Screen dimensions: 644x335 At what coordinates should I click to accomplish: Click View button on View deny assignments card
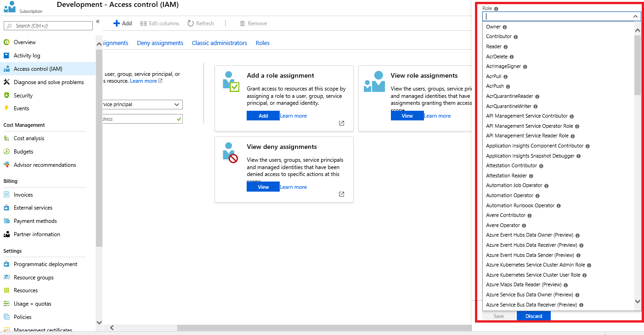click(263, 187)
